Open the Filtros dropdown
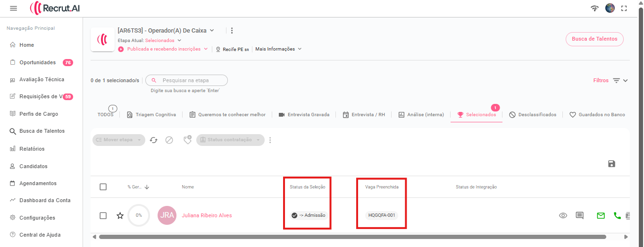The height and width of the screenshot is (247, 644). point(611,81)
